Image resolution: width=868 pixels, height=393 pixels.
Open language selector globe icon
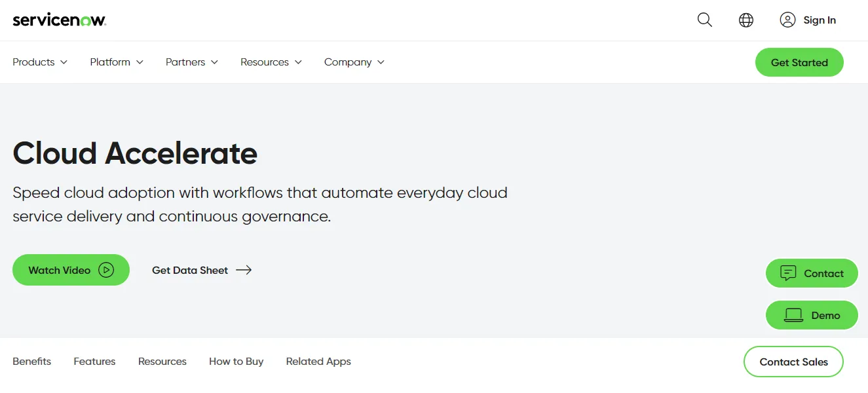tap(746, 20)
